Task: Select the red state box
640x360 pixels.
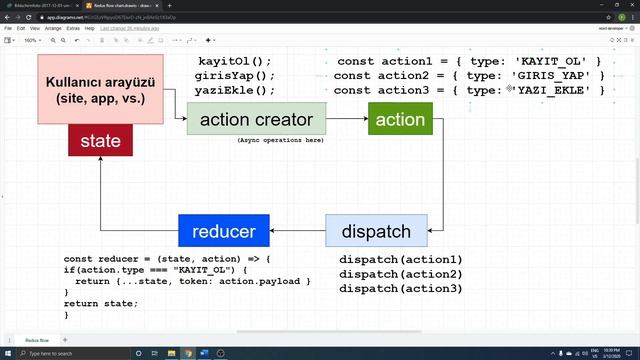Action: click(100, 140)
